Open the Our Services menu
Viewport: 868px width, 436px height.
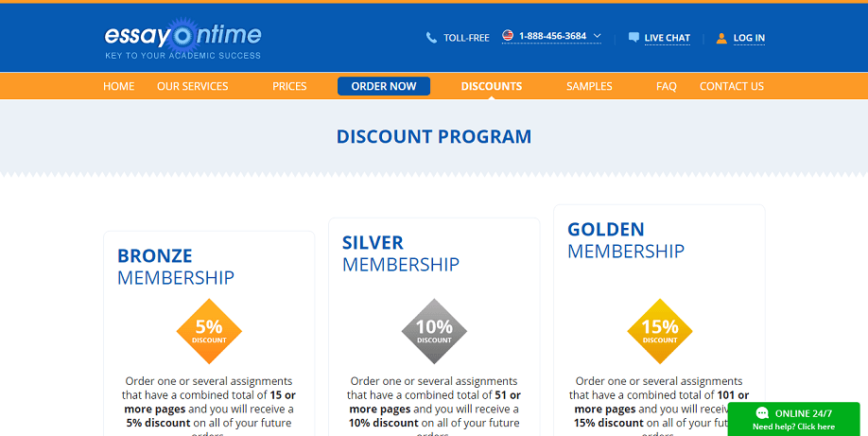tap(192, 86)
